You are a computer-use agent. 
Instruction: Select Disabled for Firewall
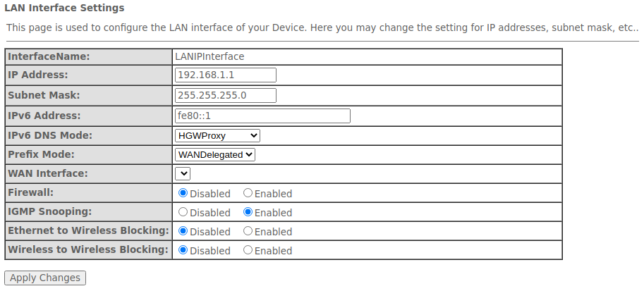click(x=183, y=193)
